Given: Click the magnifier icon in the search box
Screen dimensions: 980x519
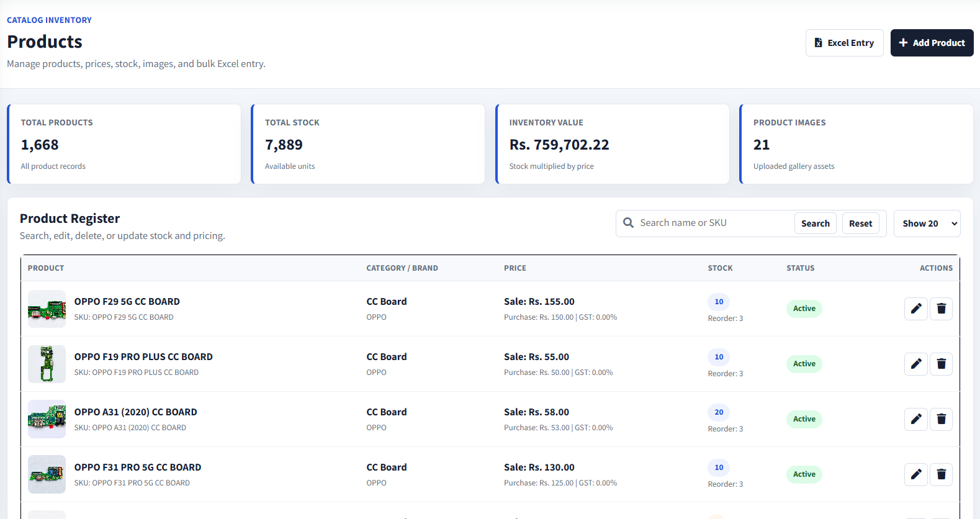Looking at the screenshot, I should pyautogui.click(x=628, y=223).
